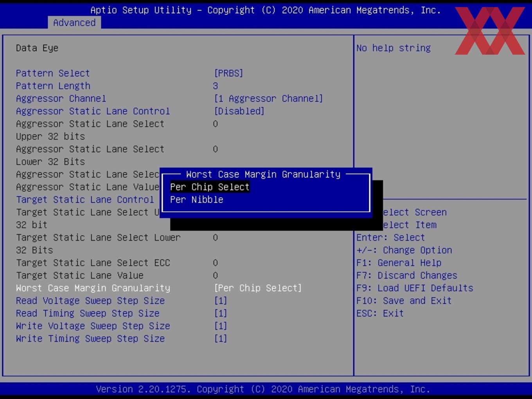Click the Data Eye heading
Image resolution: width=532 pixels, height=399 pixels.
[37, 48]
